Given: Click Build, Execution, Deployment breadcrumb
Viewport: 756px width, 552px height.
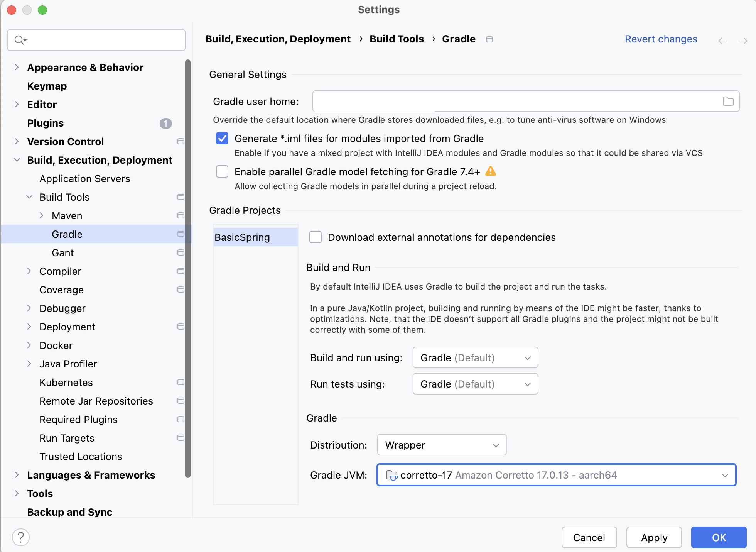Looking at the screenshot, I should tap(278, 39).
